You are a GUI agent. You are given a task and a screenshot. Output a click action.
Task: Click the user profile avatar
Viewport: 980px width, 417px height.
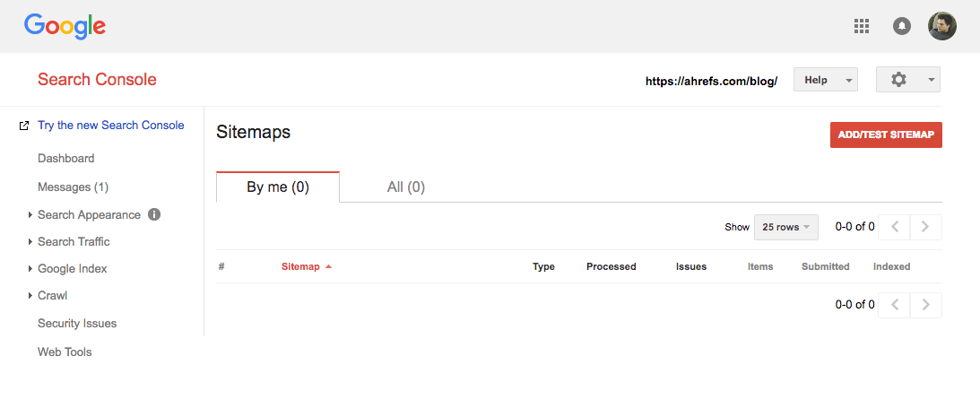click(942, 26)
